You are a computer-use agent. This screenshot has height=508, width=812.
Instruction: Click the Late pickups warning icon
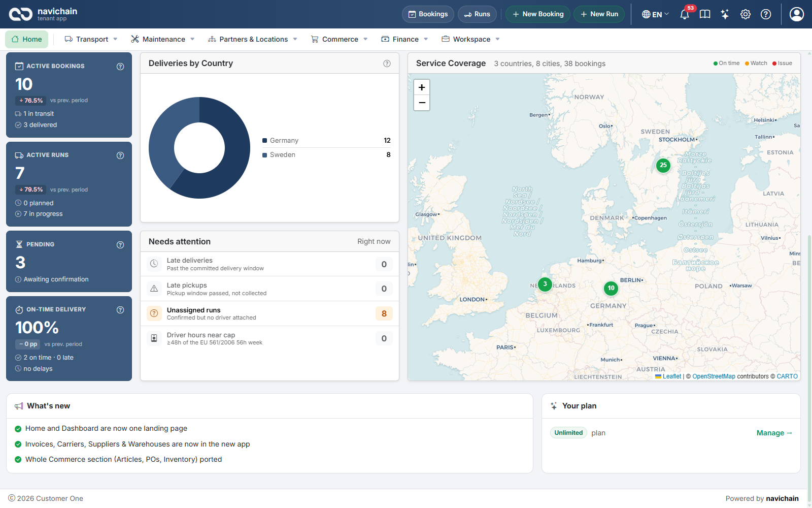click(154, 289)
